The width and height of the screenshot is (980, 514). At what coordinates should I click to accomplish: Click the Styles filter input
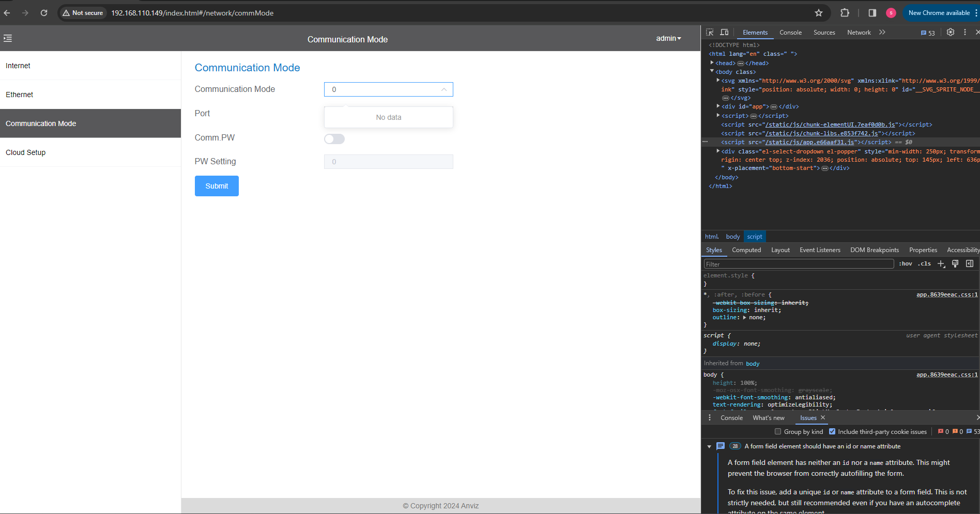point(799,264)
